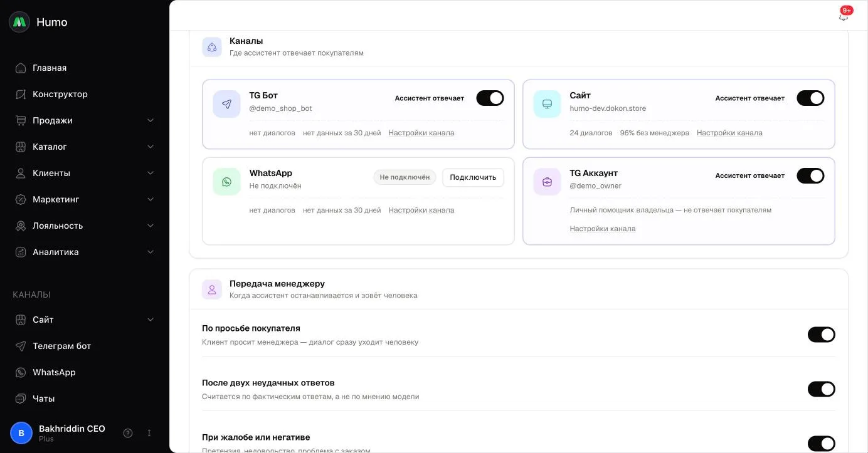Click the Humo logo icon
This screenshot has width=868, height=453.
point(19,22)
